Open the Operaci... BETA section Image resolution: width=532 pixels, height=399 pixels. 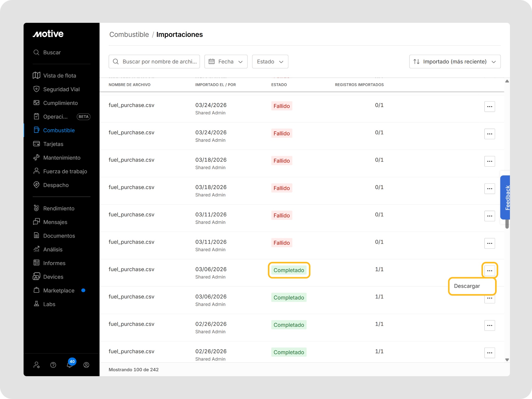click(x=62, y=117)
